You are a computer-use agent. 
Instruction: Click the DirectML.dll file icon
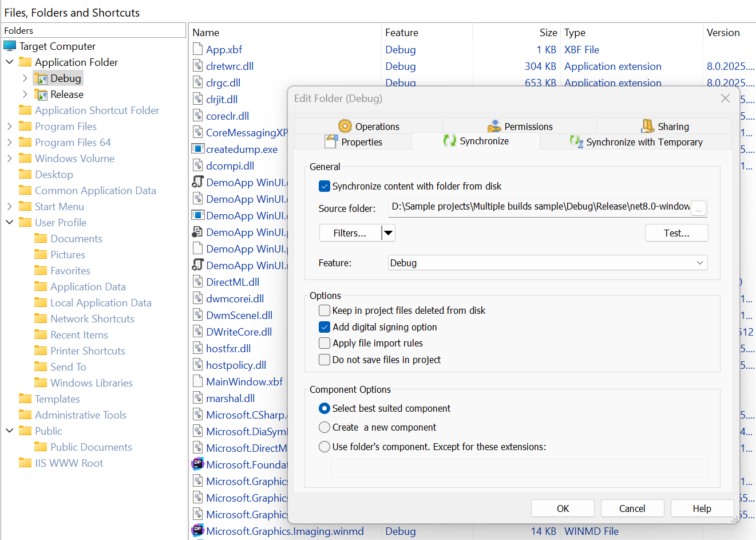tap(197, 282)
